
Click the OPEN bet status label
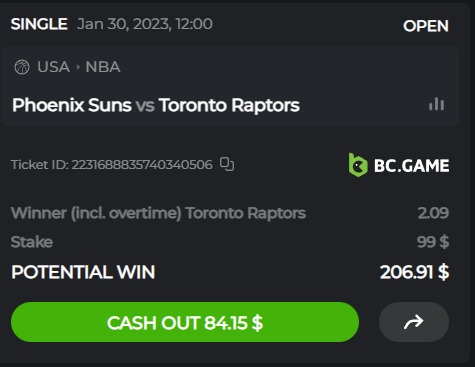[x=426, y=26]
